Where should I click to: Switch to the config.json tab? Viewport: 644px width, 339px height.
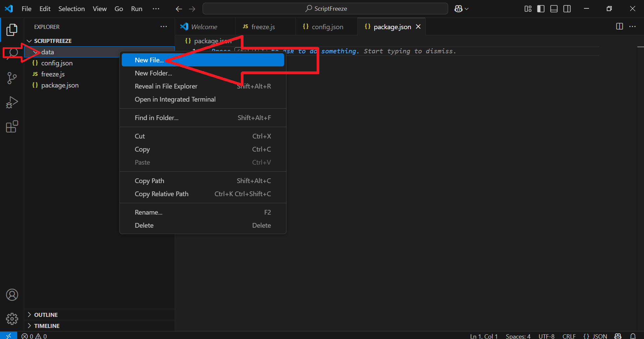point(326,26)
